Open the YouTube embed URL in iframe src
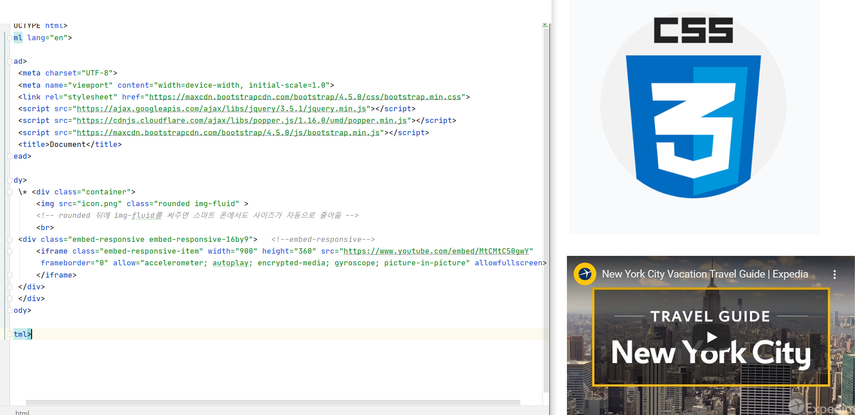The image size is (868, 415). (436, 251)
